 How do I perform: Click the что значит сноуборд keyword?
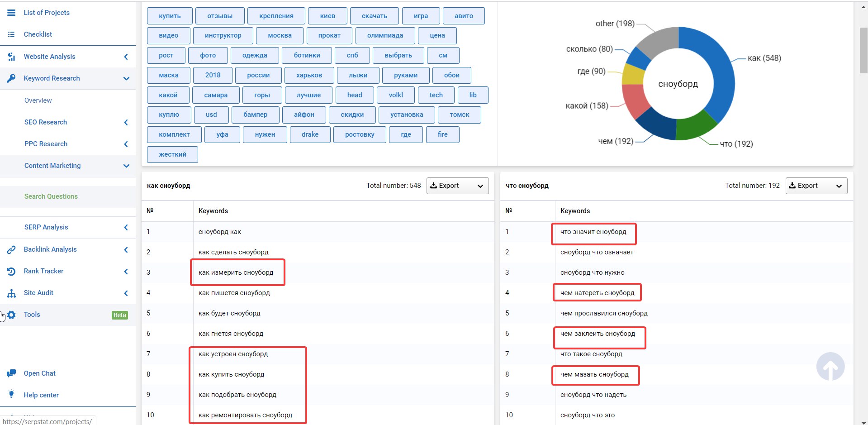pyautogui.click(x=593, y=232)
